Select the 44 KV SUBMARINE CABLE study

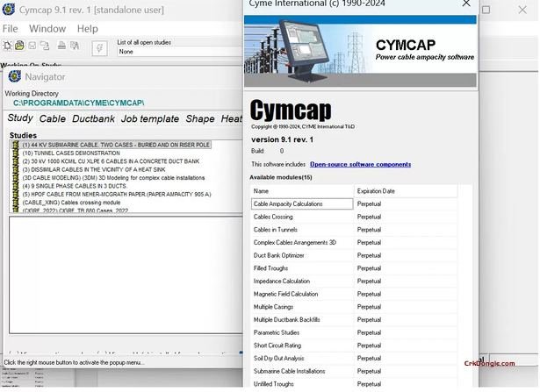pos(116,145)
